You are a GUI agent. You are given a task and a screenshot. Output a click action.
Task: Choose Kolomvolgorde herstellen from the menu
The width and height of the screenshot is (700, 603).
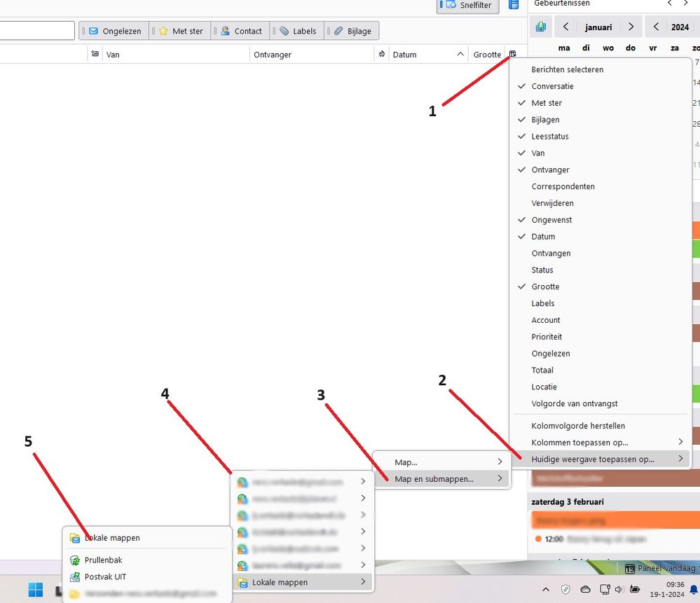(578, 426)
